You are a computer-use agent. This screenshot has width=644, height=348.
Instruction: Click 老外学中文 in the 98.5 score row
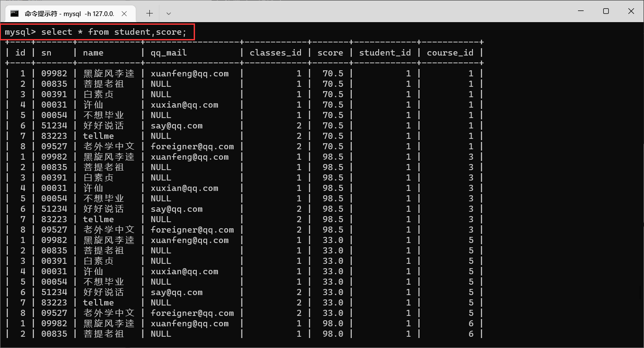(109, 230)
